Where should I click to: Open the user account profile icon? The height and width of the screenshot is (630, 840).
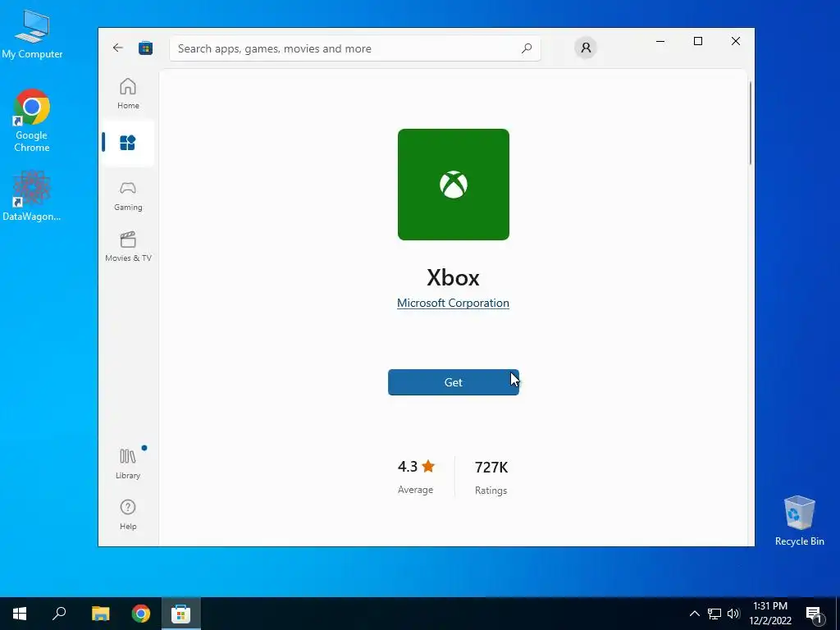[x=586, y=48]
